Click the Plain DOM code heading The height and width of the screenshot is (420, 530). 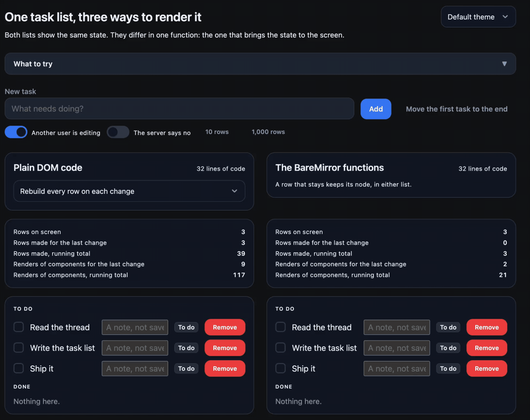point(48,168)
